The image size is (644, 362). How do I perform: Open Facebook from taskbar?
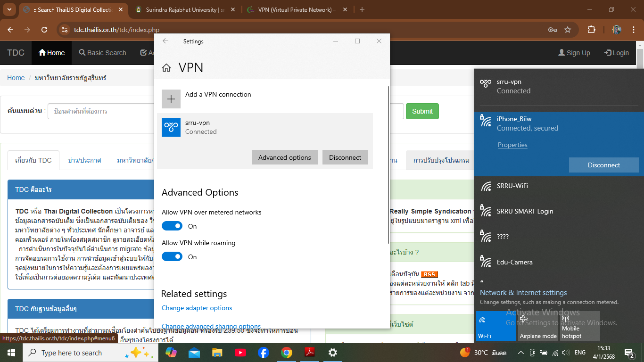coord(263,353)
